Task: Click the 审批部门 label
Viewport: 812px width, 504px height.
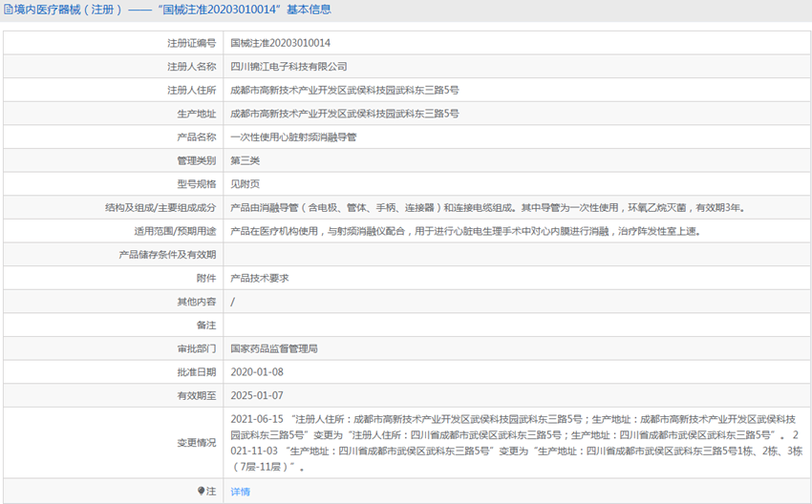Action: coord(196,348)
